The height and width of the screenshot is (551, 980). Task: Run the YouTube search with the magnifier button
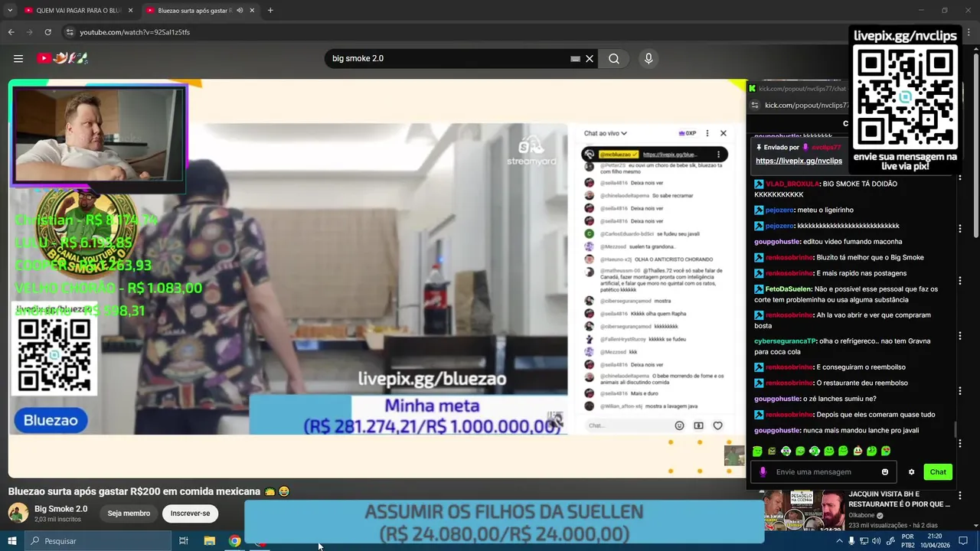point(614,59)
